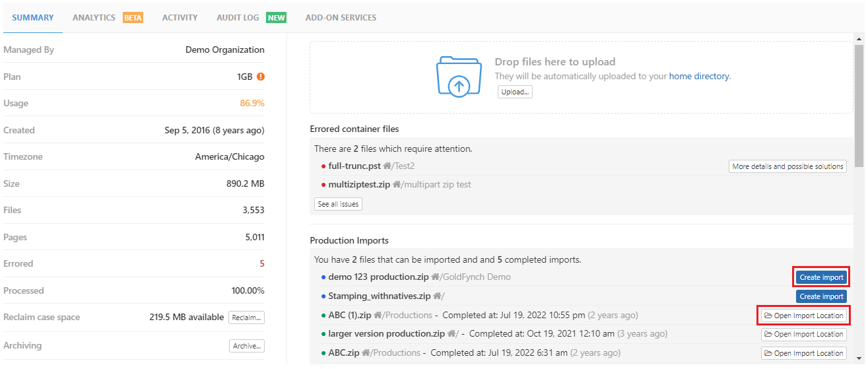
Task: Select Stamping_withnatives.zip file name
Action: 380,296
